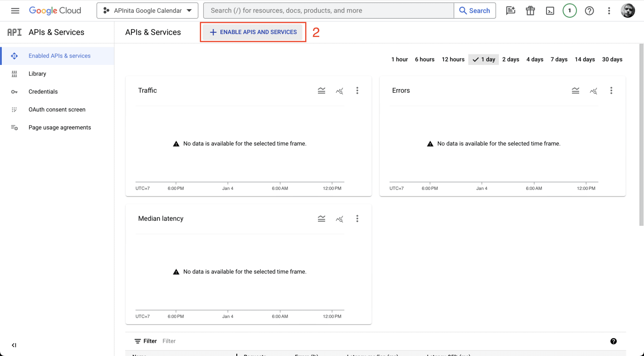The height and width of the screenshot is (356, 644).
Task: Click the gift offers icon
Action: point(530,10)
